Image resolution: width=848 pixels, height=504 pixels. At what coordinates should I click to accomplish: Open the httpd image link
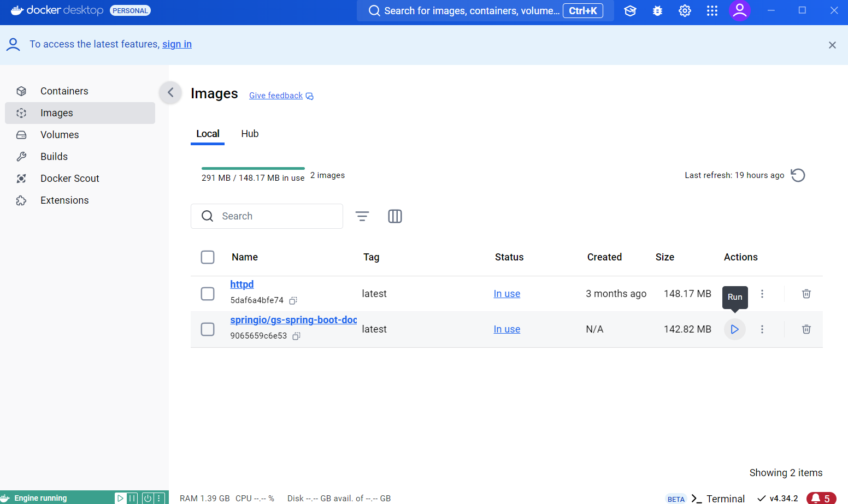point(242,284)
